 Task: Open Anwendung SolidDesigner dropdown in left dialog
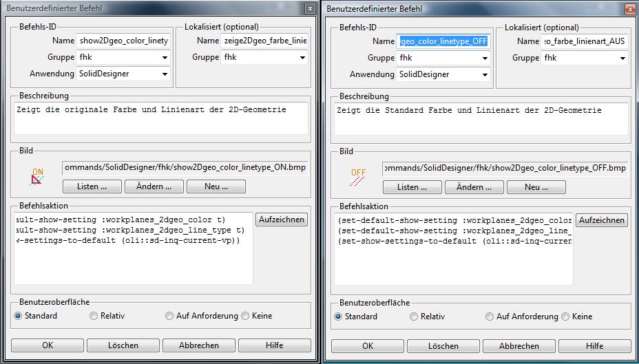(123, 74)
